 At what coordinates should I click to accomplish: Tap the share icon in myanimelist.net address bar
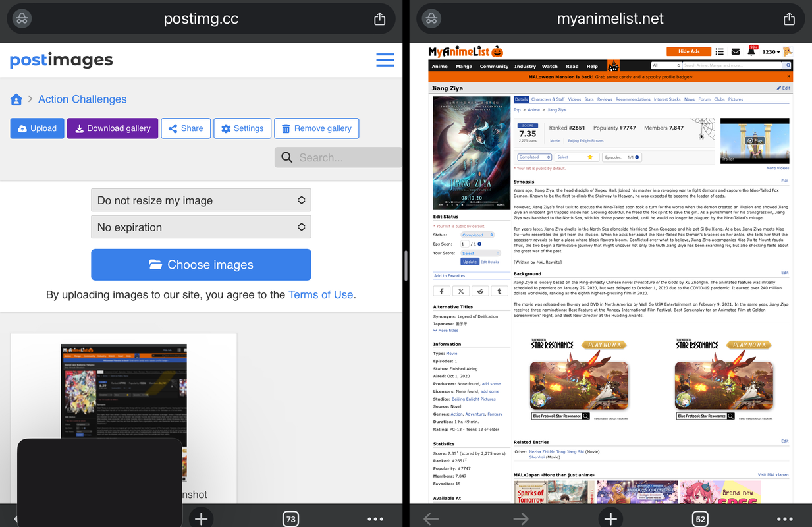(789, 19)
